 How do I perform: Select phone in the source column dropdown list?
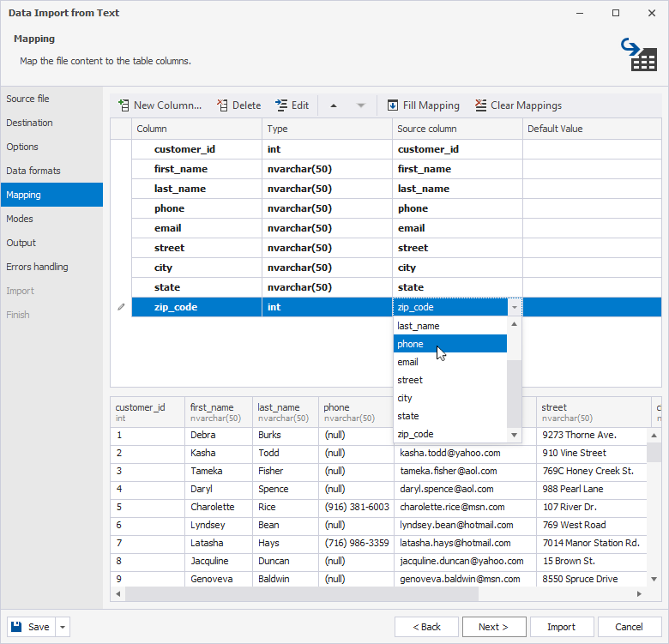click(450, 344)
